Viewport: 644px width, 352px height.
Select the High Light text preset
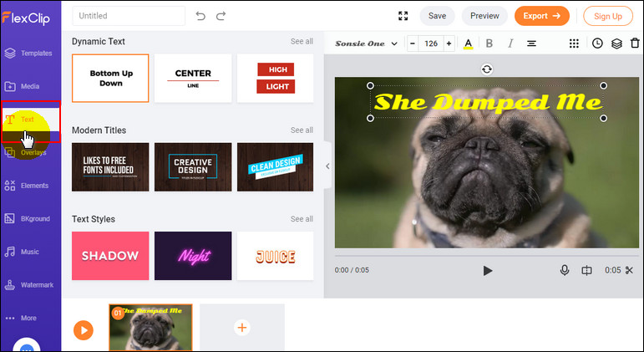(275, 78)
